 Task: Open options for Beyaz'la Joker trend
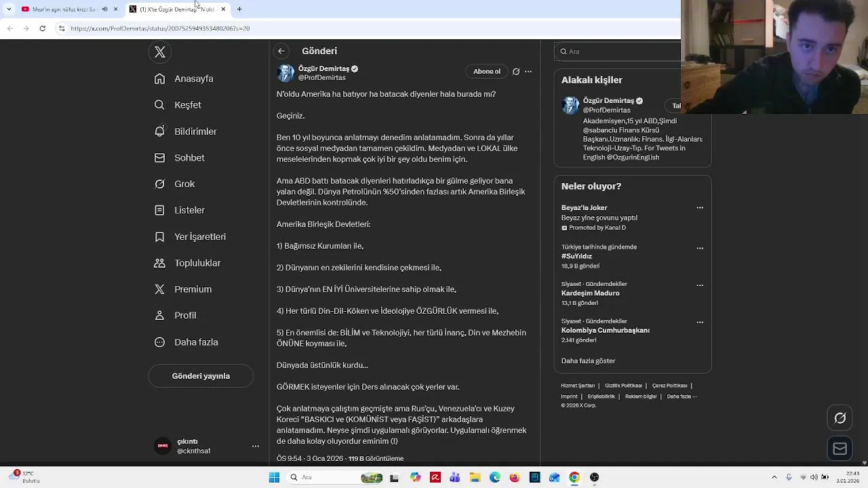pyautogui.click(x=700, y=208)
